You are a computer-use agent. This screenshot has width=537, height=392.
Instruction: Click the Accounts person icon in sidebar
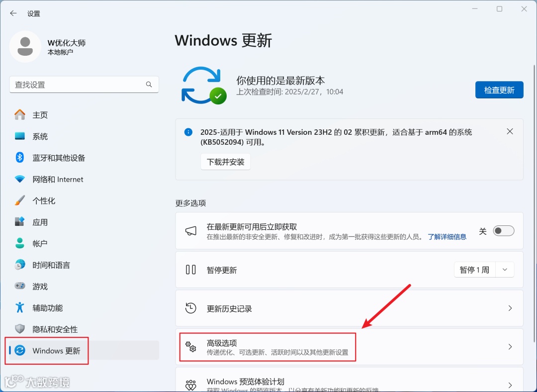coord(20,243)
